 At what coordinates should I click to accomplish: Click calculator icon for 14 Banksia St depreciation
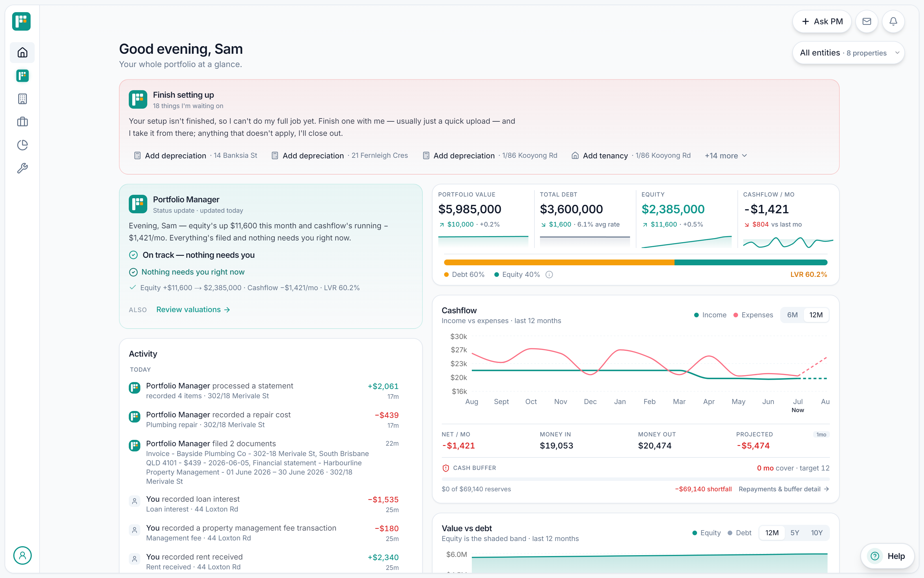137,155
